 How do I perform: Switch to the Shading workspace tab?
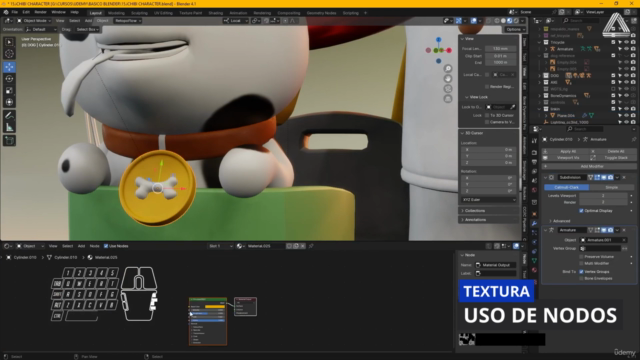point(216,13)
